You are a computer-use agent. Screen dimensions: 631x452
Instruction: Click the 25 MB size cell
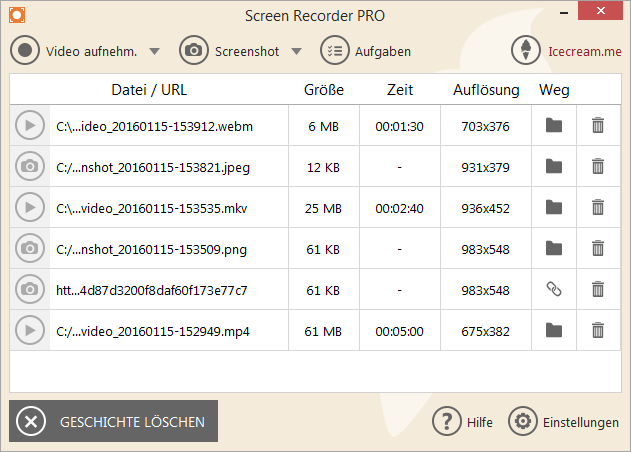point(324,208)
